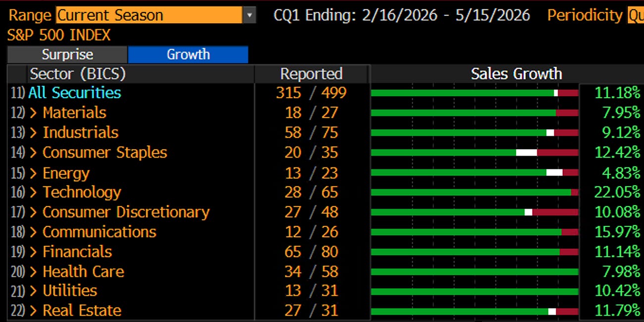Open the Health Care sector name
The image size is (644, 322).
tap(83, 271)
